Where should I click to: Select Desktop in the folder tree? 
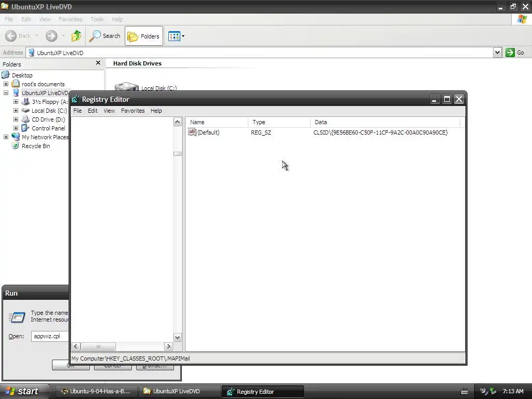(x=22, y=75)
